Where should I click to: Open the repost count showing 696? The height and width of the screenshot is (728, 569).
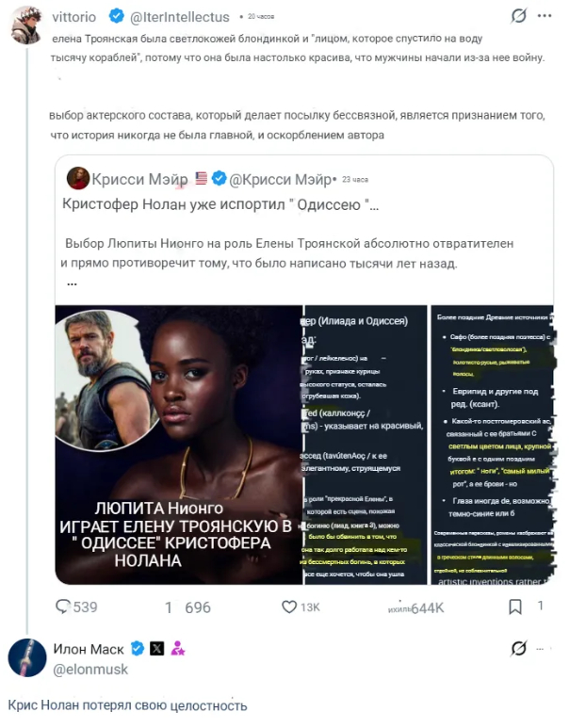189,607
